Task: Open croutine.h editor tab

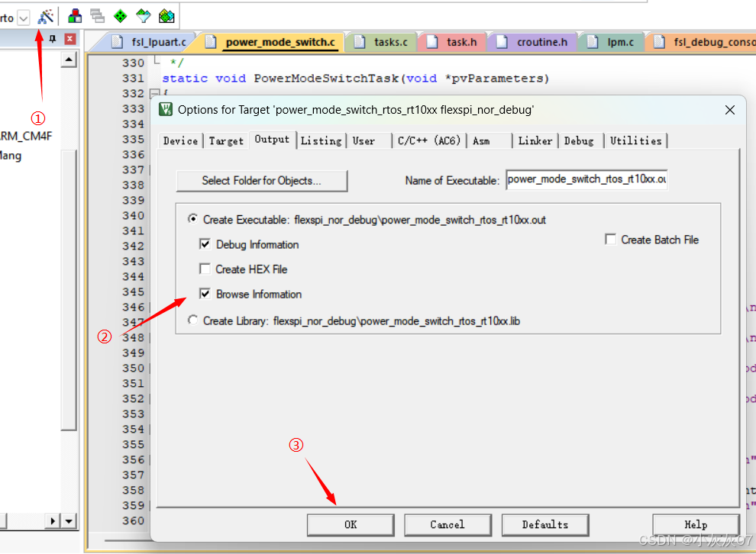Action: (534, 43)
